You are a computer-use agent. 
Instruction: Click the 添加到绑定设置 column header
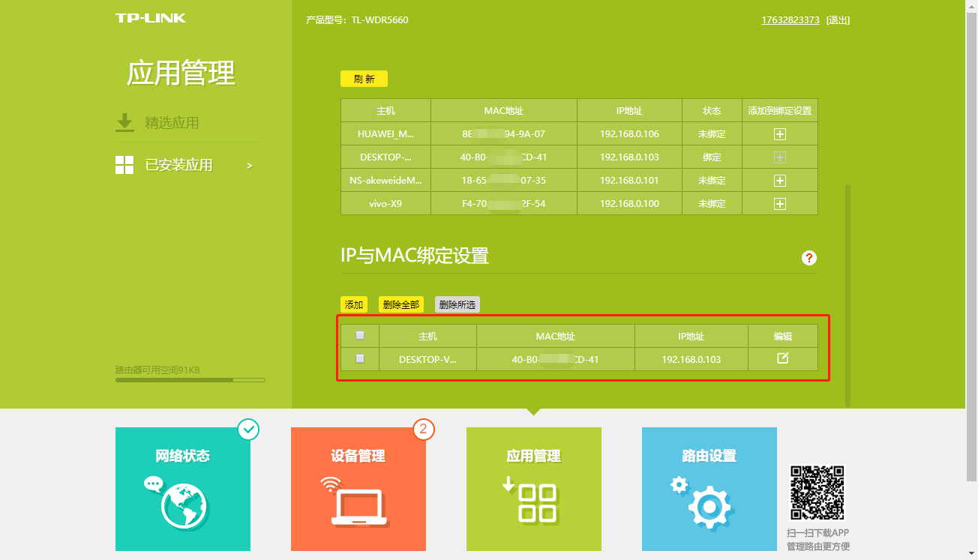780,111
